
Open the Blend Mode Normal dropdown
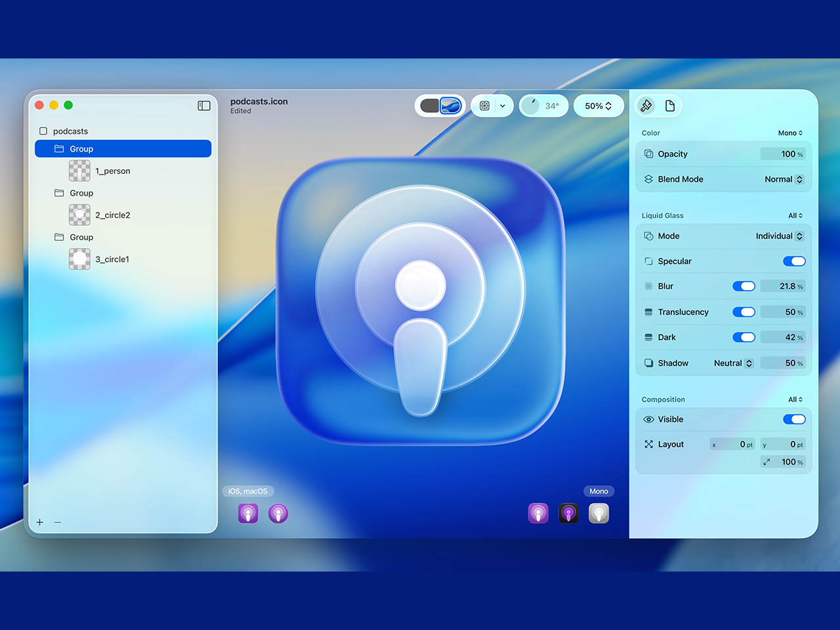click(x=784, y=179)
